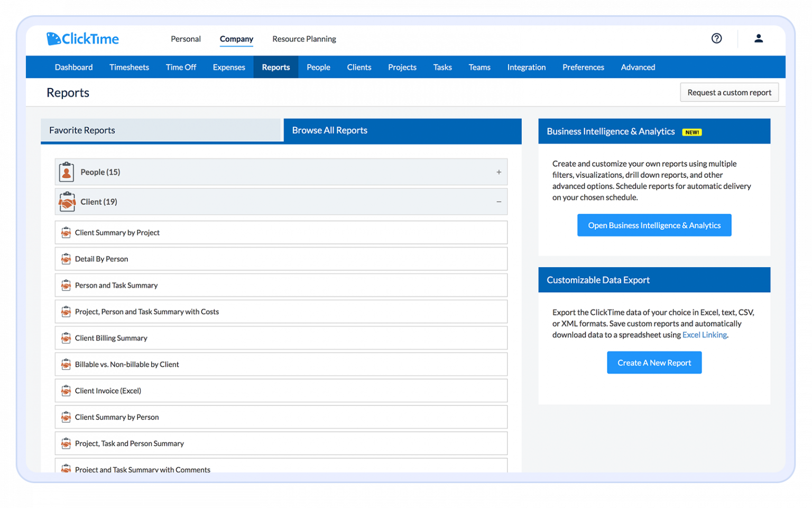This screenshot has height=508, width=812.
Task: Click the People category clipboard icon
Action: click(67, 172)
